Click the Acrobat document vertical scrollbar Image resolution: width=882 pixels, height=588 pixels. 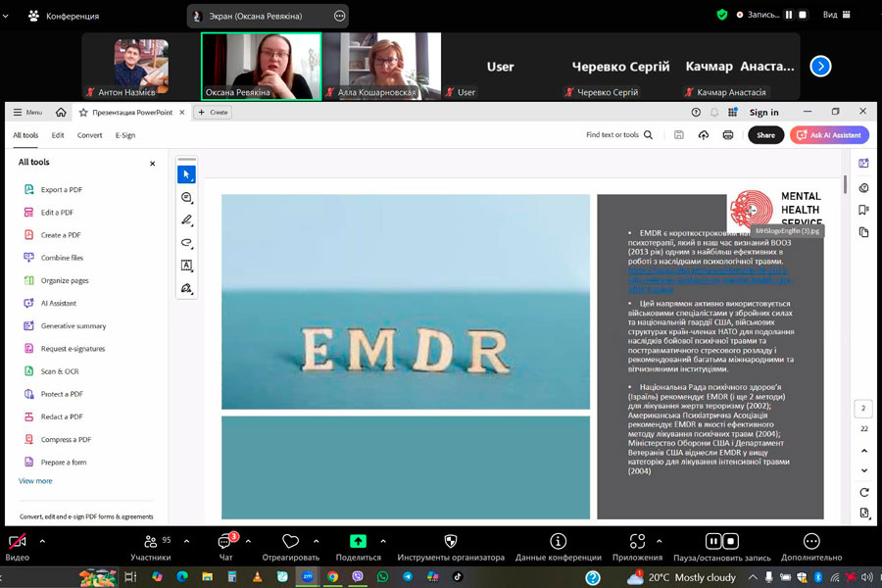click(845, 184)
